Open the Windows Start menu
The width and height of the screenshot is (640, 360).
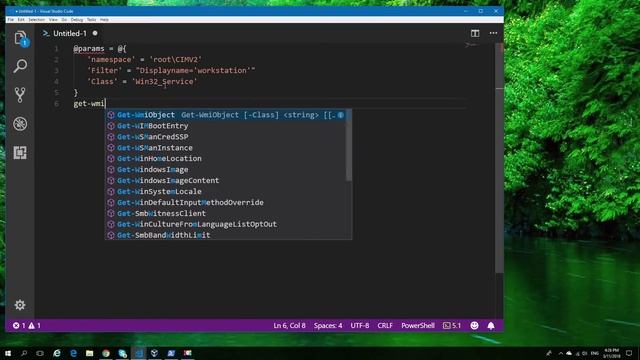[x=8, y=353]
